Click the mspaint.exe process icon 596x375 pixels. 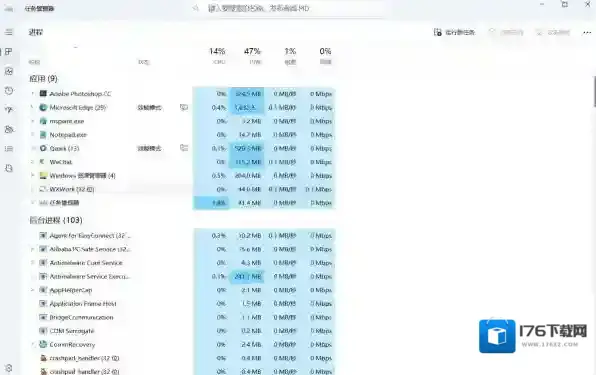pyautogui.click(x=43, y=121)
